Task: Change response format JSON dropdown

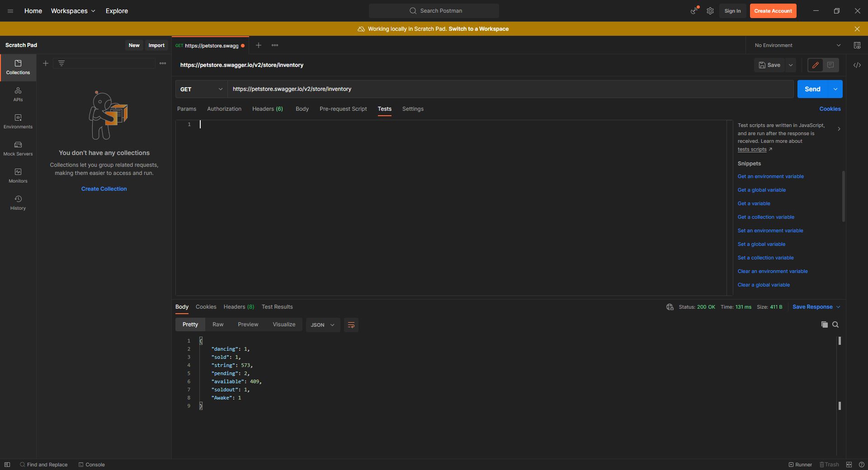Action: pos(323,325)
